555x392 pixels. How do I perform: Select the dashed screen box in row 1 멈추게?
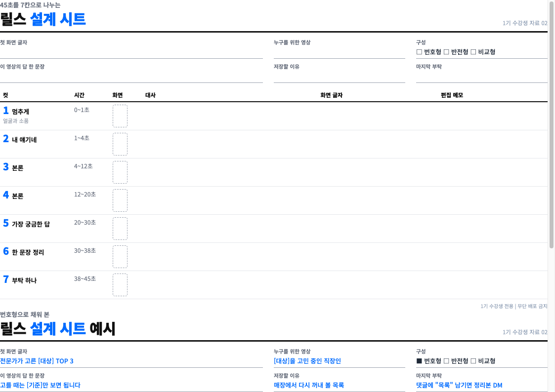point(120,116)
